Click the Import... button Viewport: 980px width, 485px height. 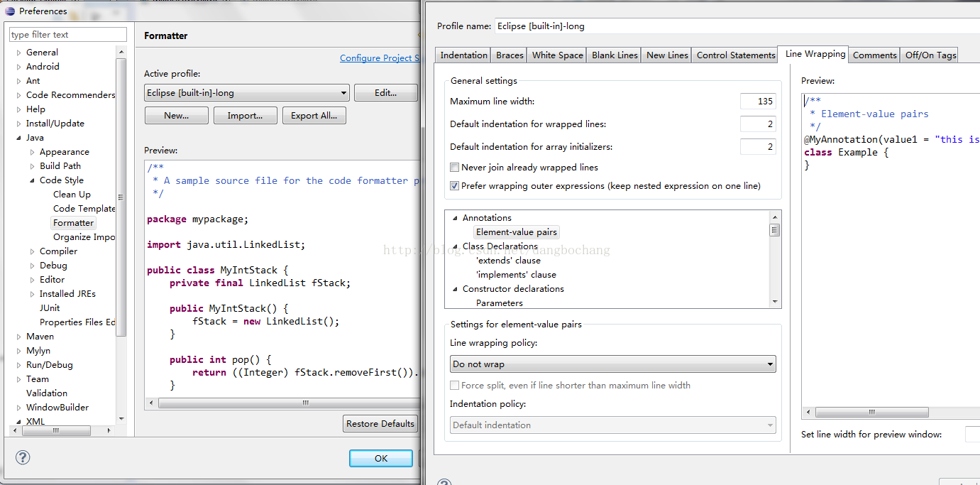coord(245,116)
